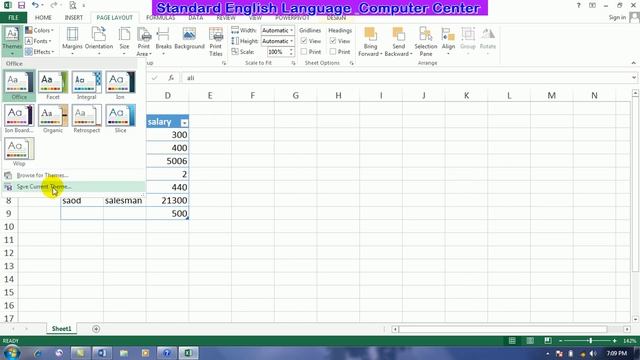Click the horizontal scrollbar
The image size is (640, 360).
[x=503, y=329]
